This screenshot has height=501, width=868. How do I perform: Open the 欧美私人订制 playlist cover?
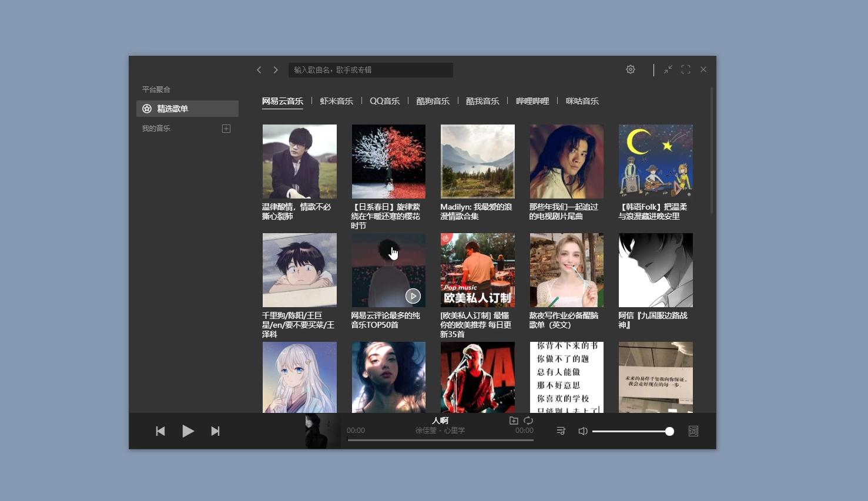[x=477, y=270]
